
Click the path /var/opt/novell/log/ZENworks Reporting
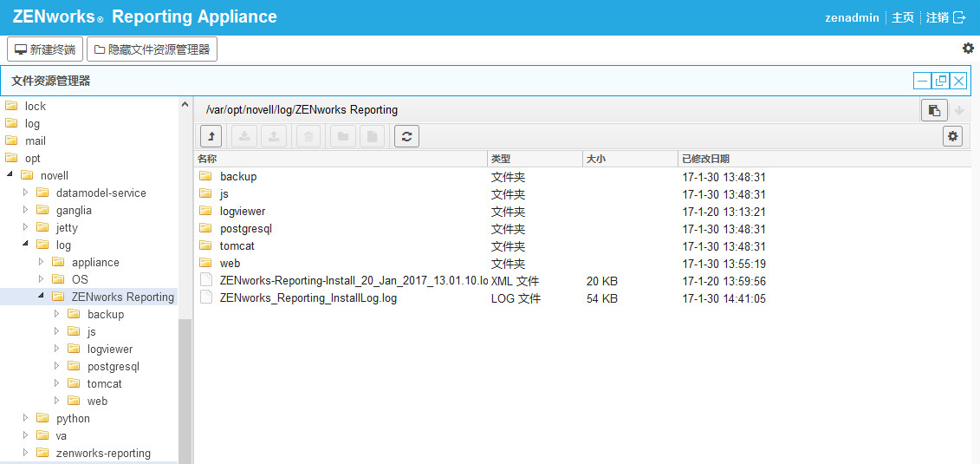(x=302, y=110)
